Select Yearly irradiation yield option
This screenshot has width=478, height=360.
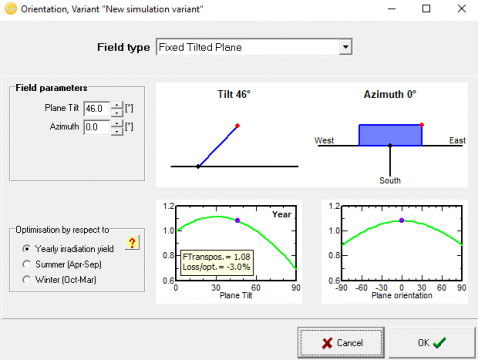tap(26, 249)
